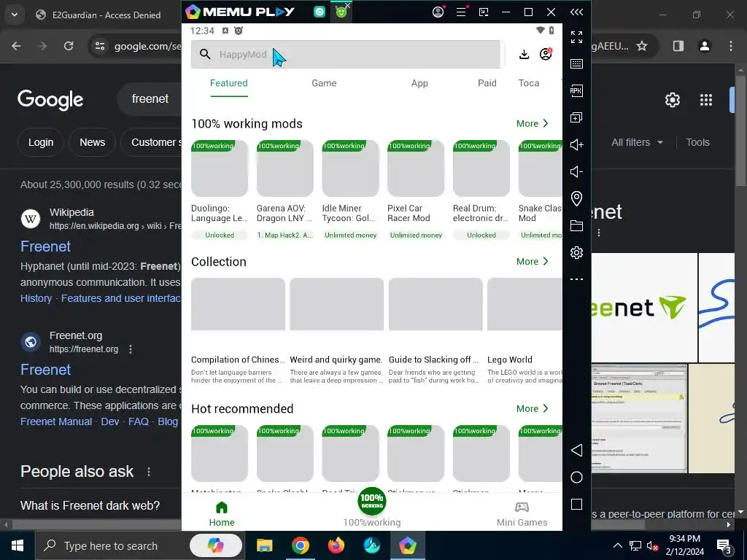747x560 pixels.
Task: Click Chrome horizontal scrollbar at page bottom
Action: [x=329, y=525]
